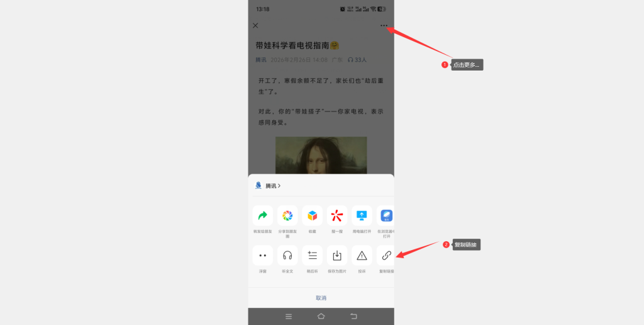Save as image (保存为图片) download icon
The width and height of the screenshot is (644, 325).
pos(337,256)
